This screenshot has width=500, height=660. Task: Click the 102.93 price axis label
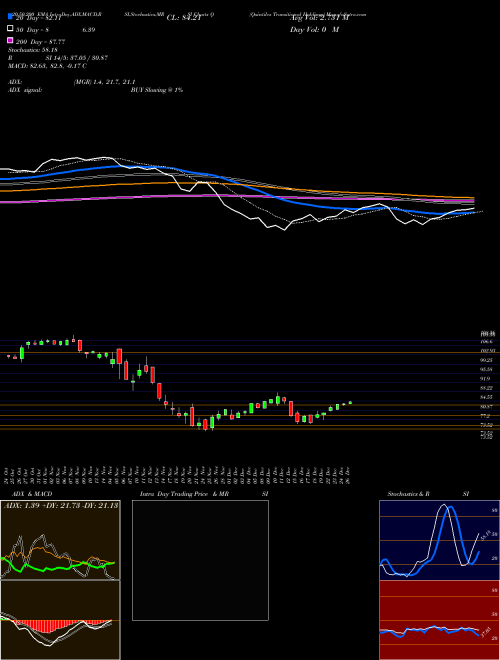tap(487, 351)
